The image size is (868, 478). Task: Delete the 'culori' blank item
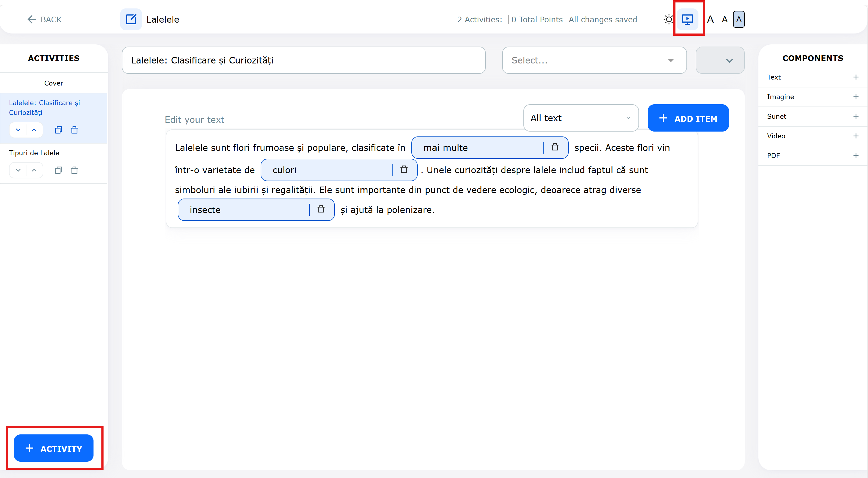pos(404,170)
